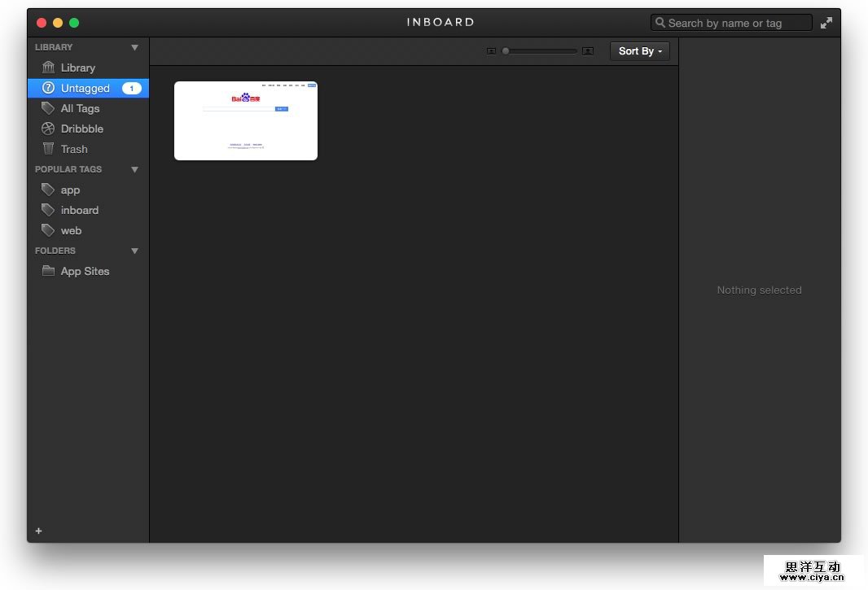Minimize window with yellow button
This screenshot has height=590, width=868.
click(x=58, y=23)
